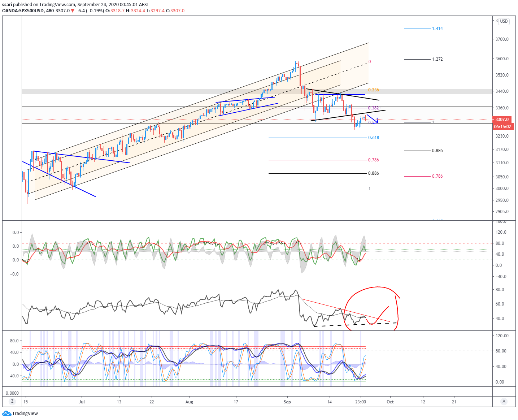Click the 0.0000 value in bottom pane
518x420 pixels.
12,393
